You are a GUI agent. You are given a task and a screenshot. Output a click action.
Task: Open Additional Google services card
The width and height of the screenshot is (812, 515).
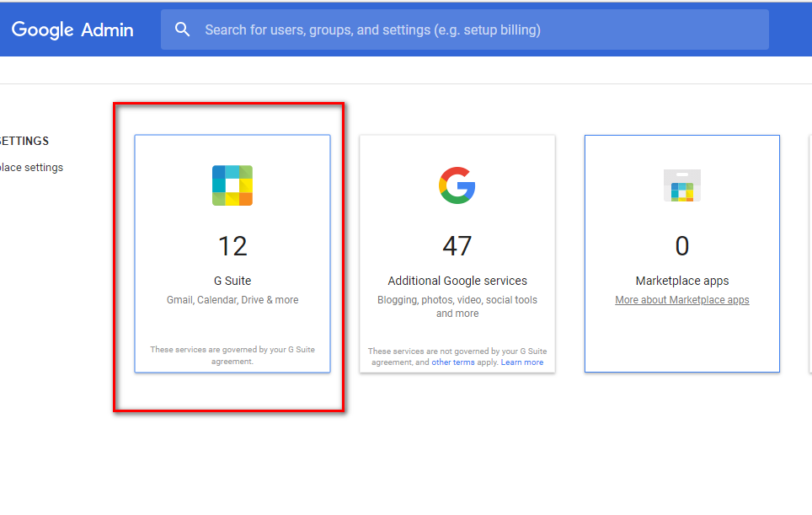tap(457, 254)
